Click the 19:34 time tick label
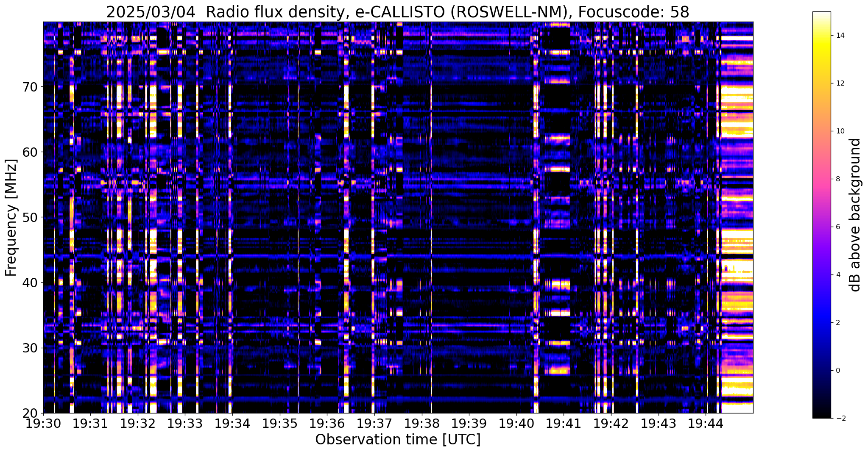This screenshot has width=868, height=452. pyautogui.click(x=232, y=423)
